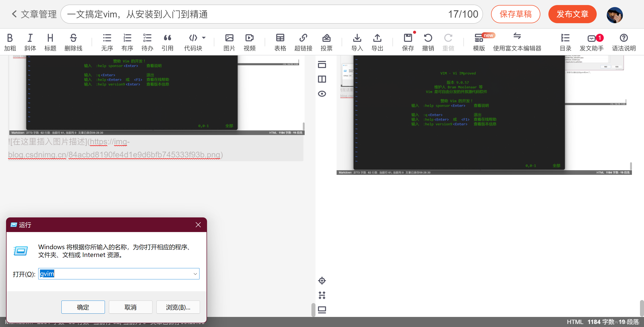Create a poll with the 投票 icon
This screenshot has width=644, height=327.
pos(326,42)
